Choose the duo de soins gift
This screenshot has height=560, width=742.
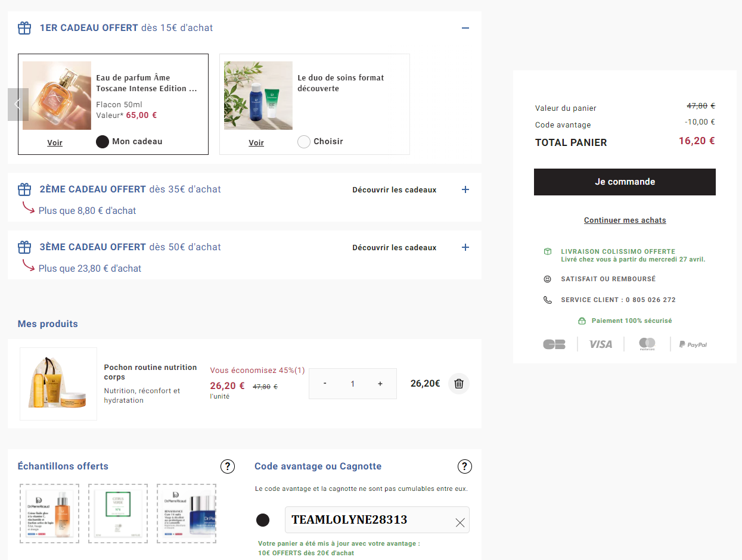tap(304, 142)
